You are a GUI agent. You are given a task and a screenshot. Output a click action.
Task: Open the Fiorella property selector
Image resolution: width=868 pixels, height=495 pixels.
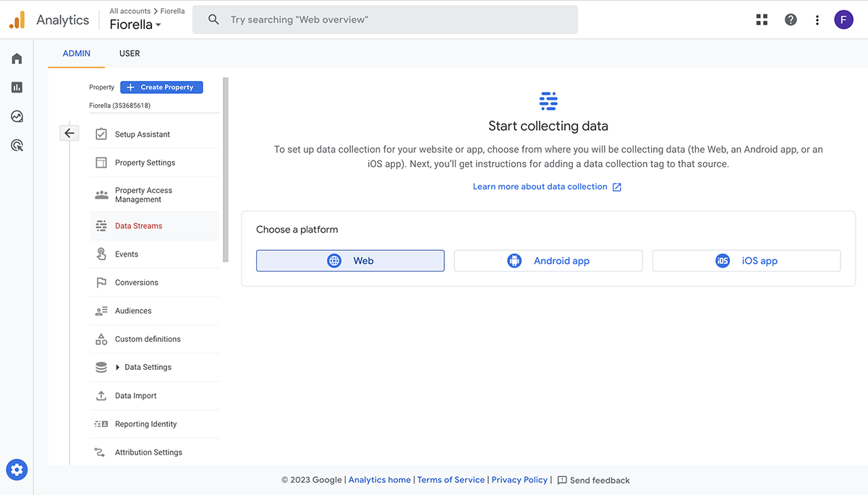point(135,24)
